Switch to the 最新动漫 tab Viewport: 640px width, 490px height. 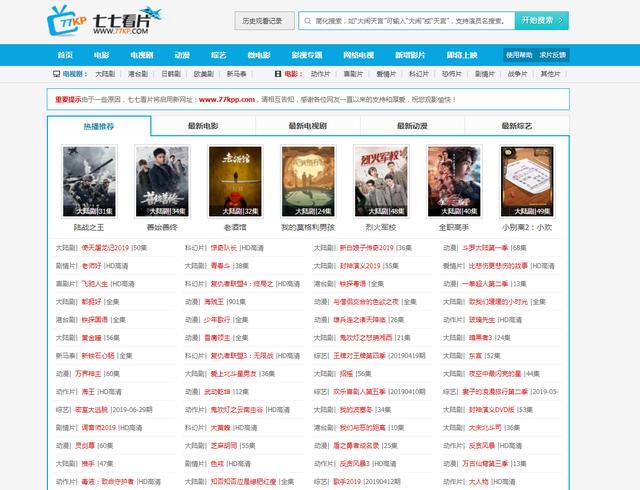(x=412, y=126)
